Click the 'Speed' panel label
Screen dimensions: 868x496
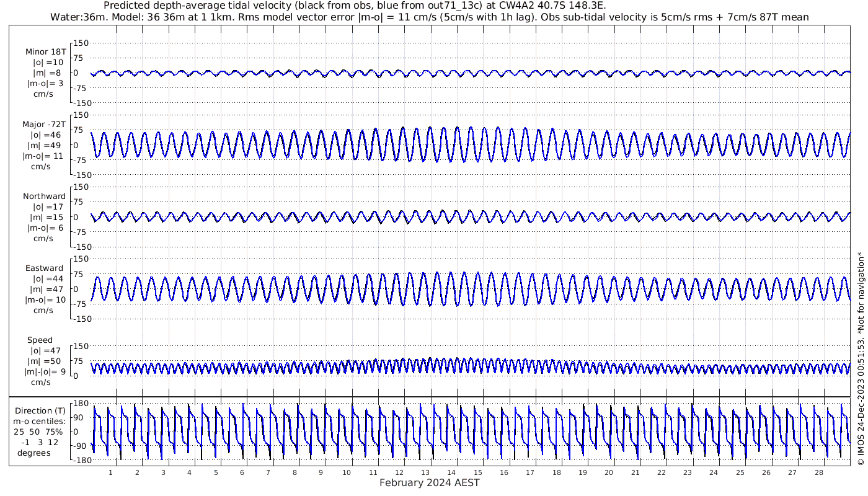pos(40,340)
